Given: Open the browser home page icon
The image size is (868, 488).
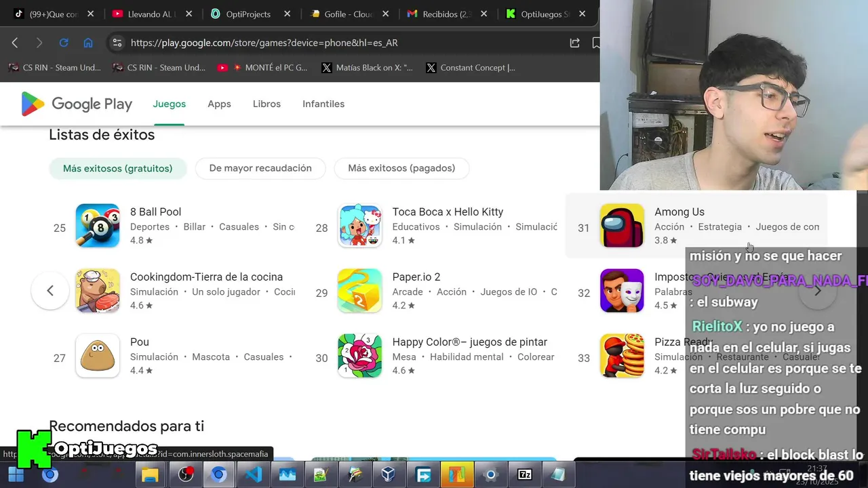Looking at the screenshot, I should 88,43.
